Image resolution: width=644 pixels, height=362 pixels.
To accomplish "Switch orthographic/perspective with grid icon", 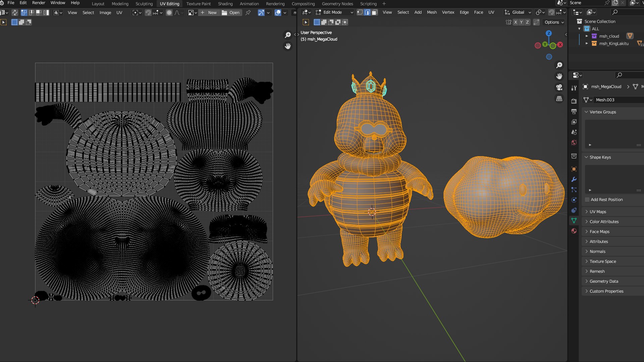I will [x=559, y=99].
